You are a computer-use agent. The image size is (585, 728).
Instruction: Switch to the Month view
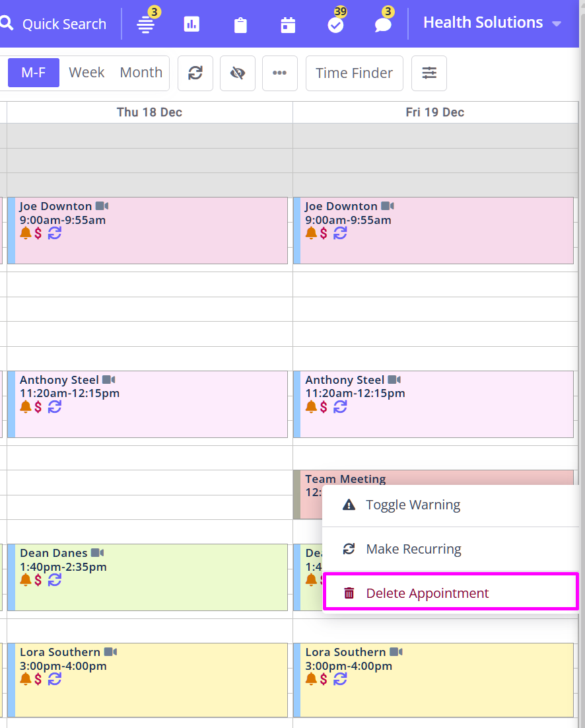[141, 73]
